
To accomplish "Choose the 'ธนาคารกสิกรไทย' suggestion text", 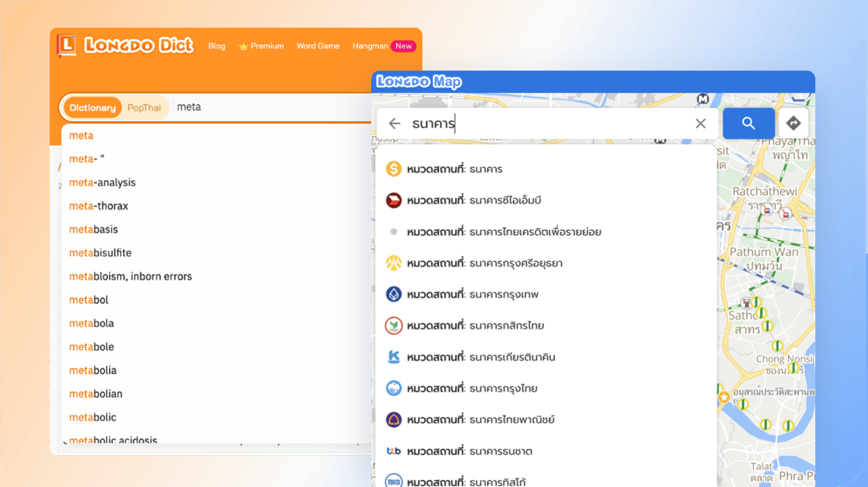I will (507, 325).
